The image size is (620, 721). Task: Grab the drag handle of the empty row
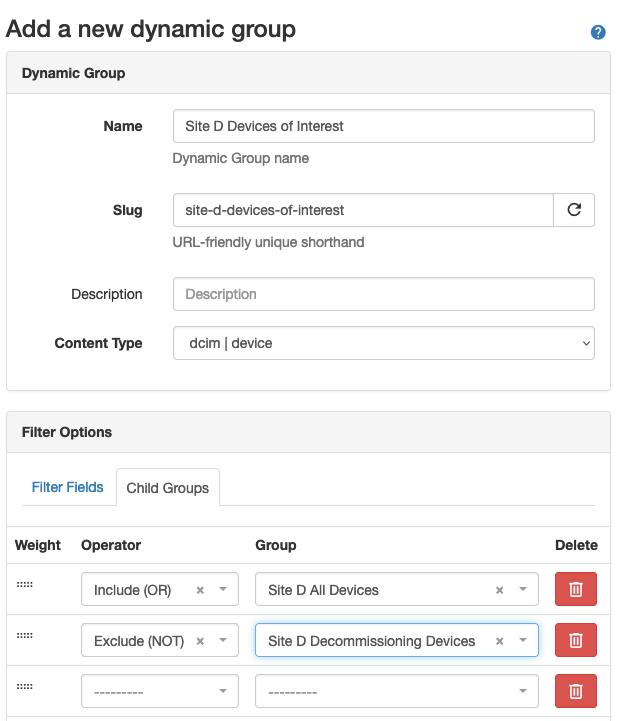point(25,685)
